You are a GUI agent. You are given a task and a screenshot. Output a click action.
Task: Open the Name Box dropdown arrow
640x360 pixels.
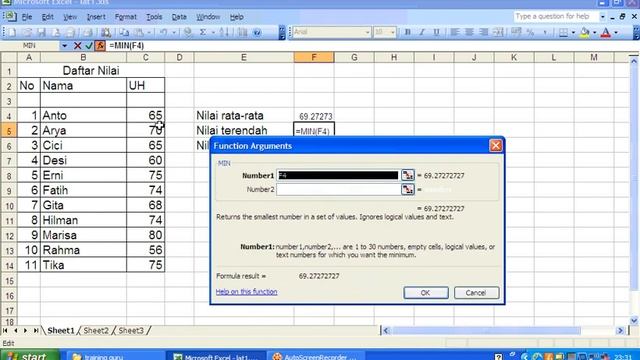(64, 46)
